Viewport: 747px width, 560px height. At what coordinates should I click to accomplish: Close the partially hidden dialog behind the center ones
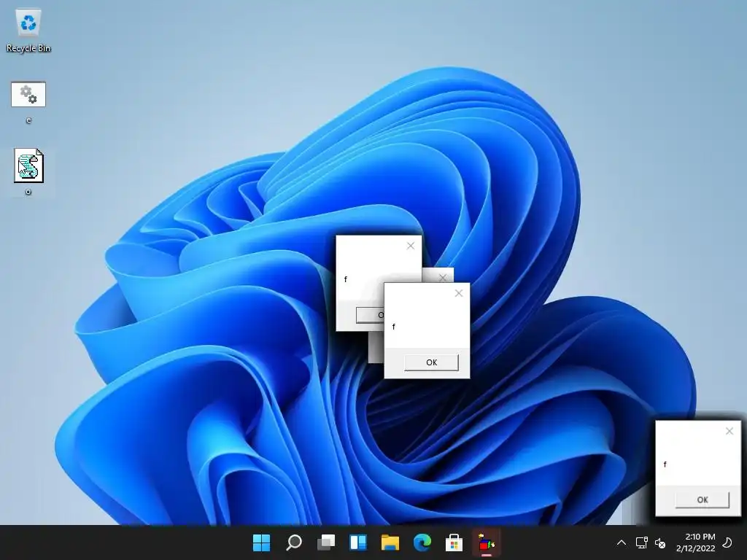click(443, 276)
